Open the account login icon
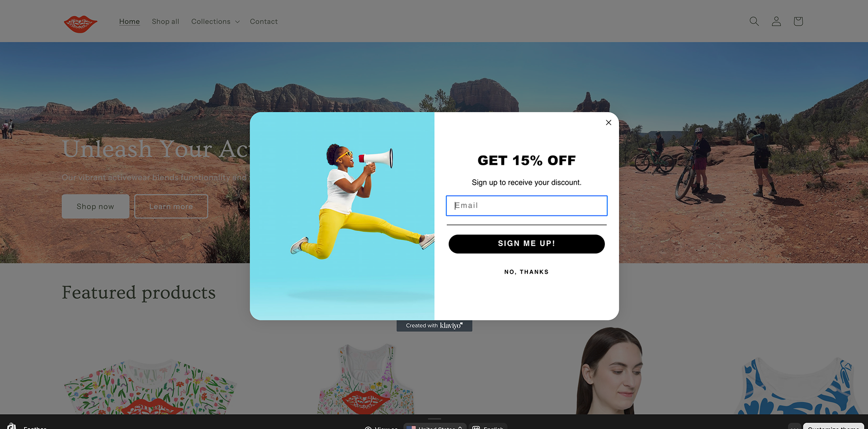The height and width of the screenshot is (429, 868). (x=776, y=21)
